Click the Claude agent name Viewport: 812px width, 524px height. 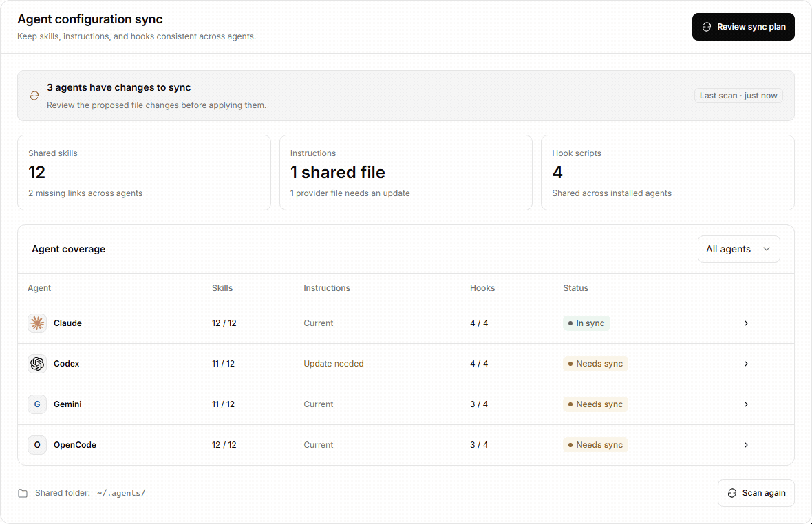(68, 323)
